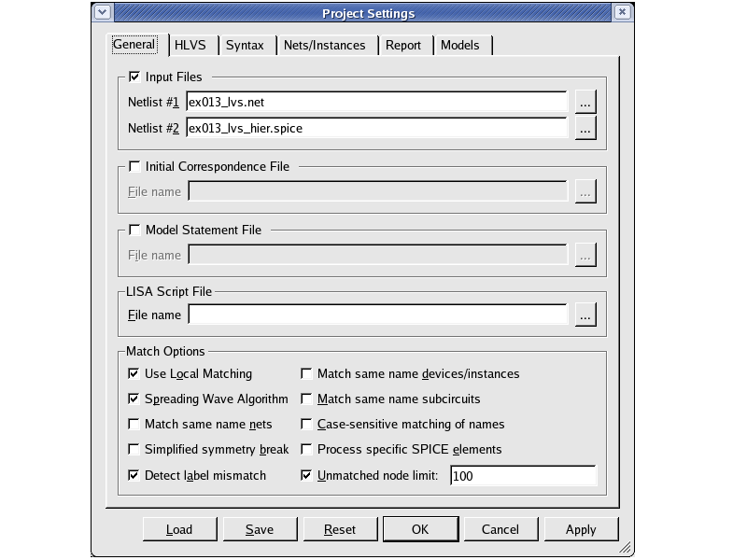Open browse dialog for LISA Script File
This screenshot has height=560, width=747.
pyautogui.click(x=585, y=315)
